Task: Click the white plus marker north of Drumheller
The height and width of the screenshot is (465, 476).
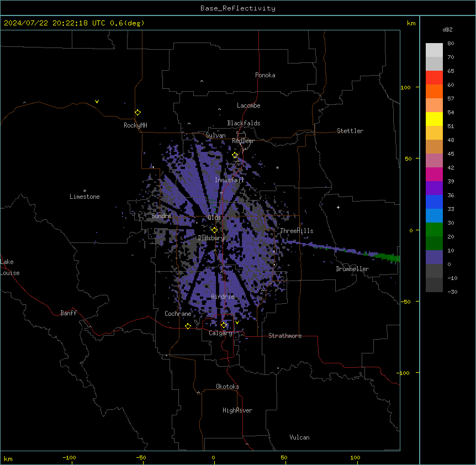Action: [338, 207]
